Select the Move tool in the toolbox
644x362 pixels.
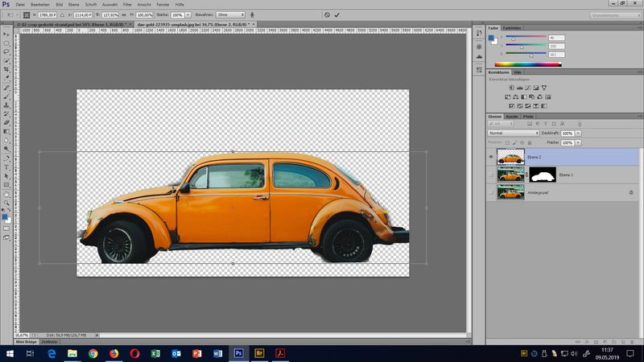pos(6,33)
